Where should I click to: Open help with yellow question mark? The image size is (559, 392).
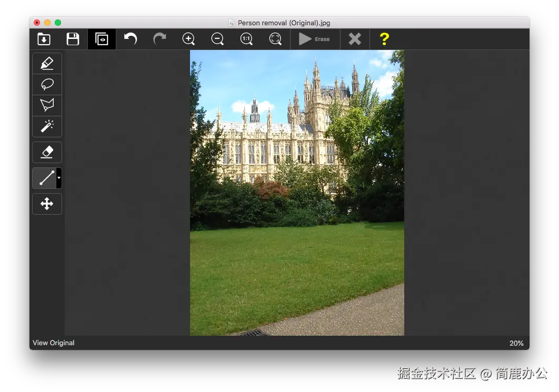pyautogui.click(x=384, y=39)
